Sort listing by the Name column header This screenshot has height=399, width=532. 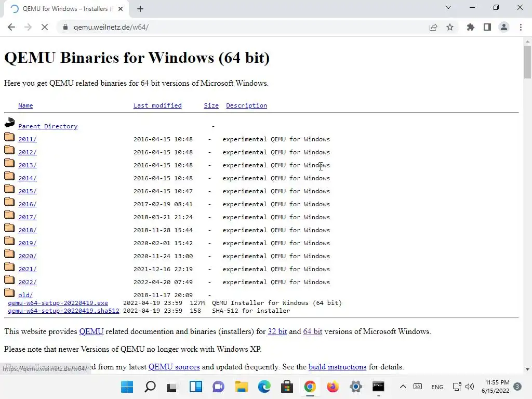coord(25,105)
